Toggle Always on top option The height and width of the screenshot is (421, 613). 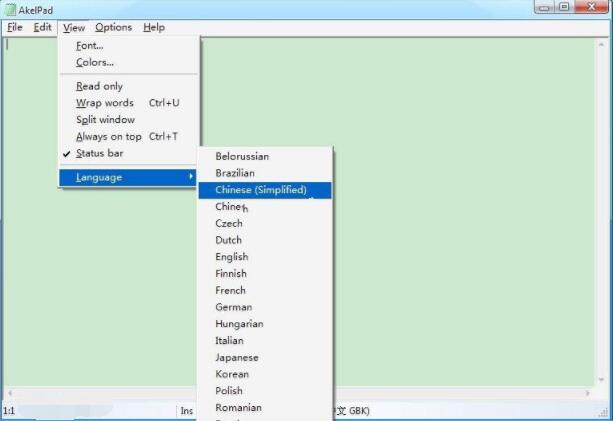click(129, 136)
